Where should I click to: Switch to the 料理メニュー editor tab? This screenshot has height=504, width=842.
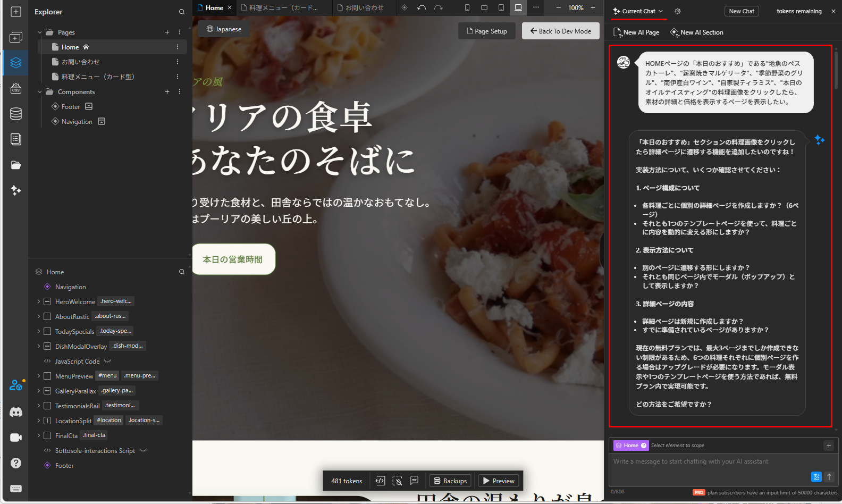[284, 7]
